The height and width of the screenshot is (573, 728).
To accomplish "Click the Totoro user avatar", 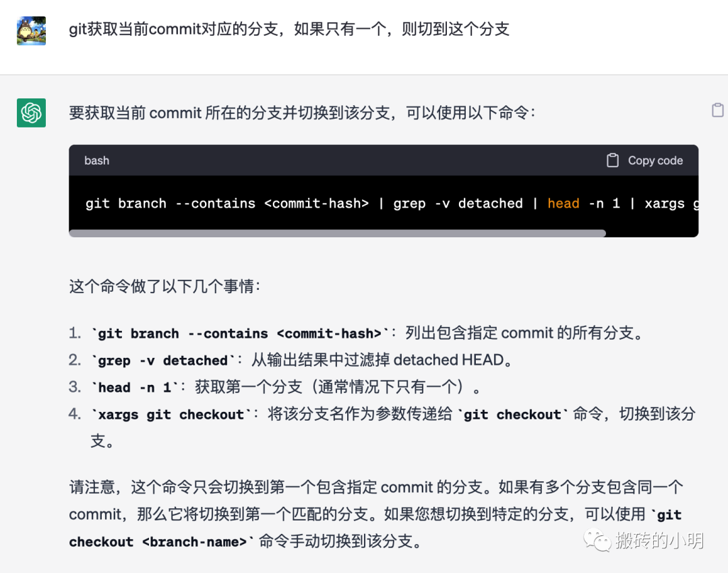I will coord(31,30).
